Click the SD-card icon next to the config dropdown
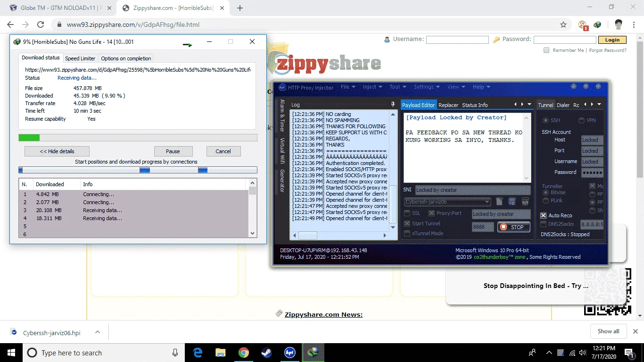The width and height of the screenshot is (644, 362). (500, 202)
